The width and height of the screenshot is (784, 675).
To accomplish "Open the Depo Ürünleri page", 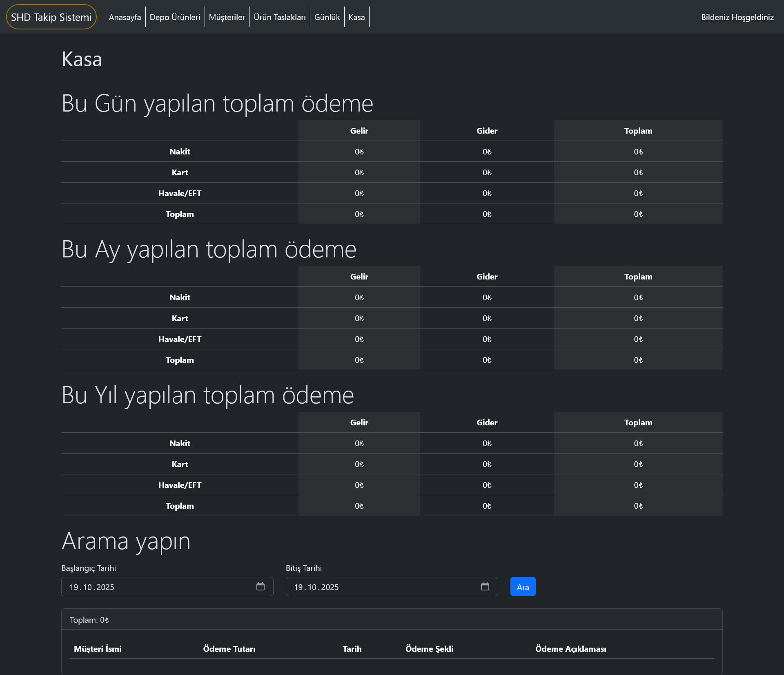I will click(x=175, y=17).
